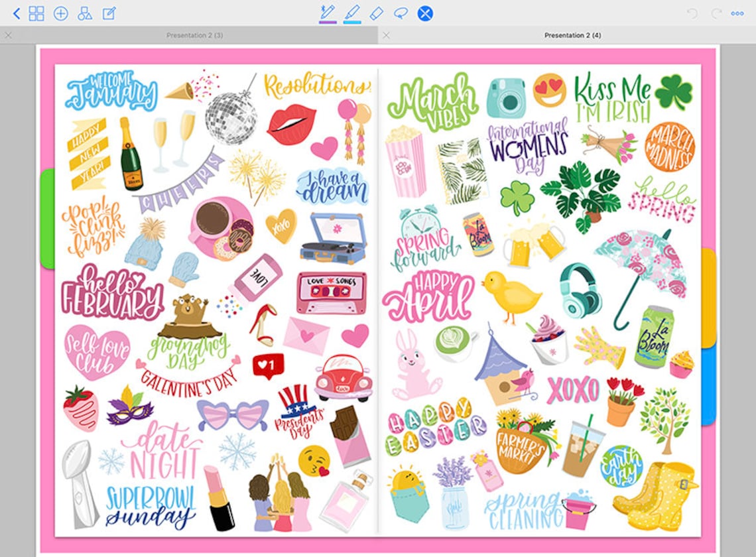Tap the green side tab on the planner
This screenshot has width=756, height=557.
46,219
